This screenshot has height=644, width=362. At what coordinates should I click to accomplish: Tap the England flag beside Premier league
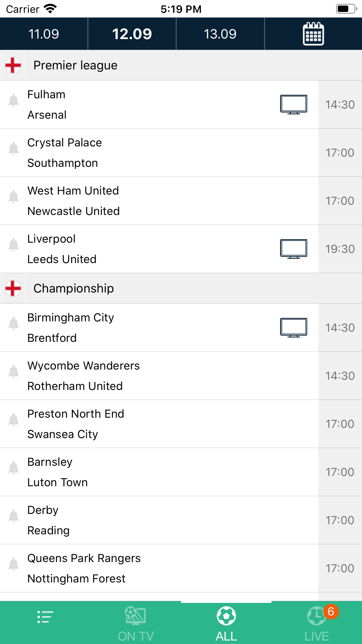(13, 65)
